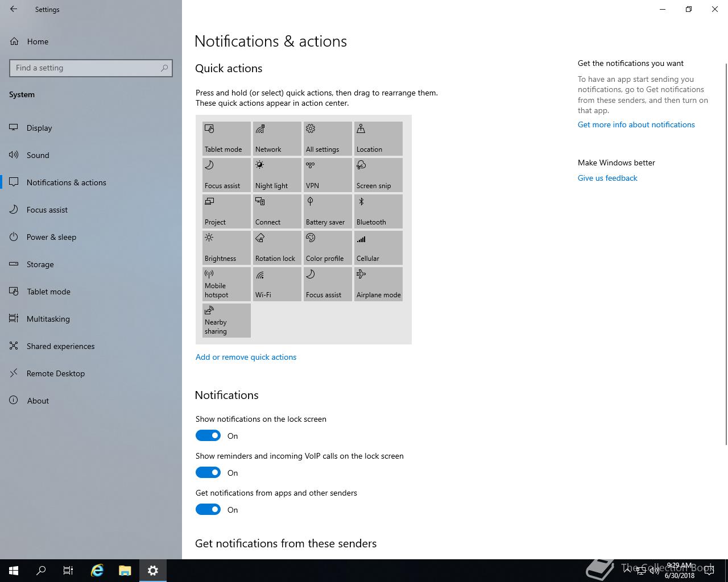The width and height of the screenshot is (728, 582).
Task: Click Give us feedback link
Action: click(x=607, y=178)
